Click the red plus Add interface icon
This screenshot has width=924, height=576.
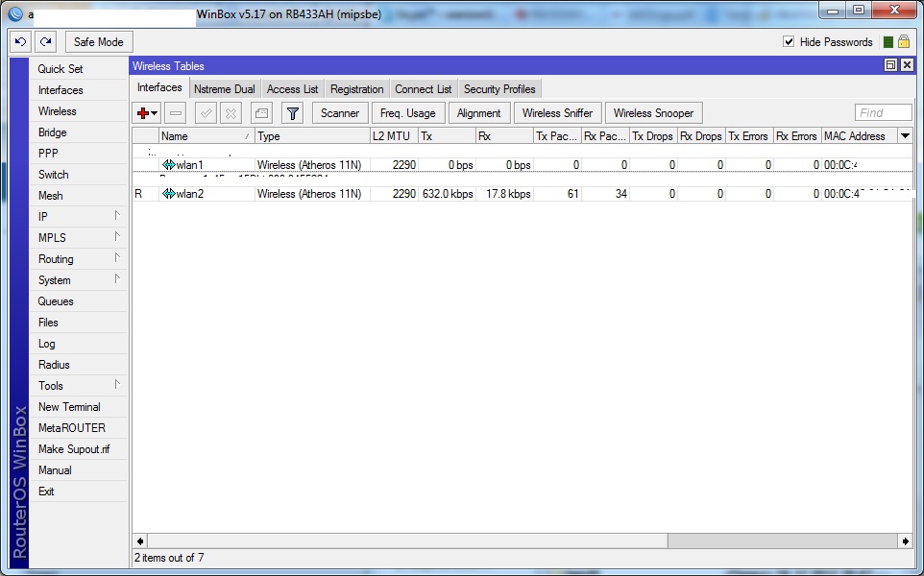pos(144,113)
